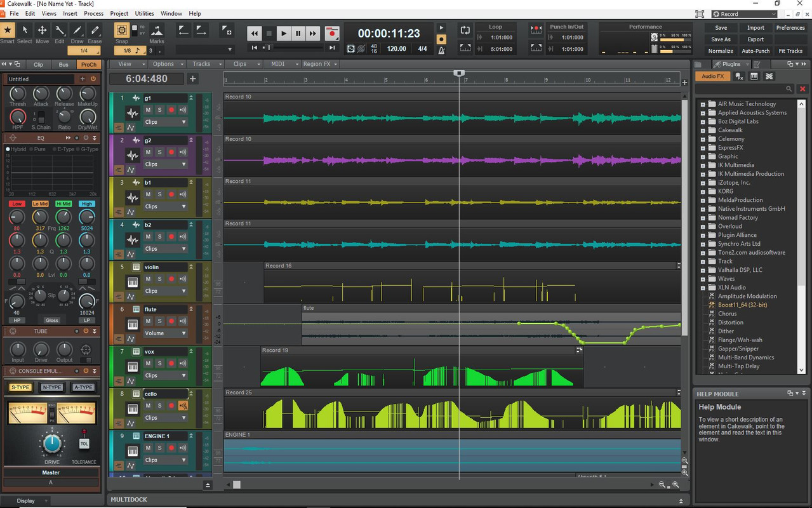
Task: Open the File menu
Action: (x=14, y=13)
